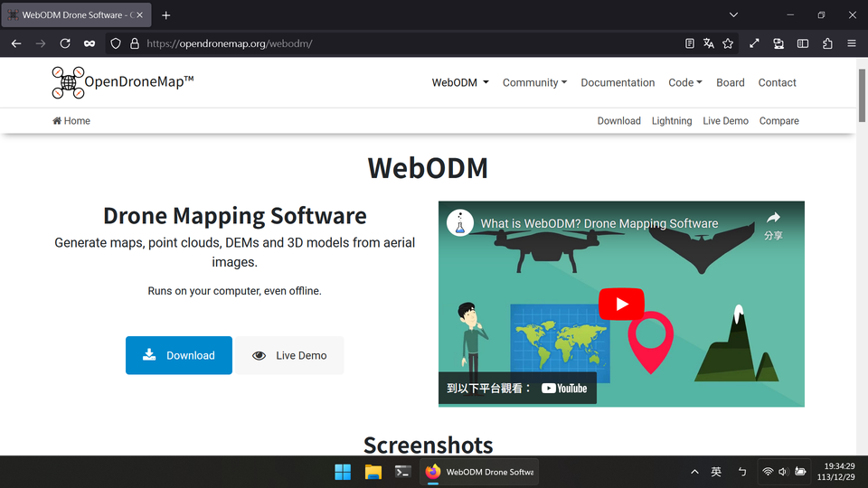This screenshot has height=488, width=868.
Task: Jump to Download sub-navigation link
Action: coord(618,120)
